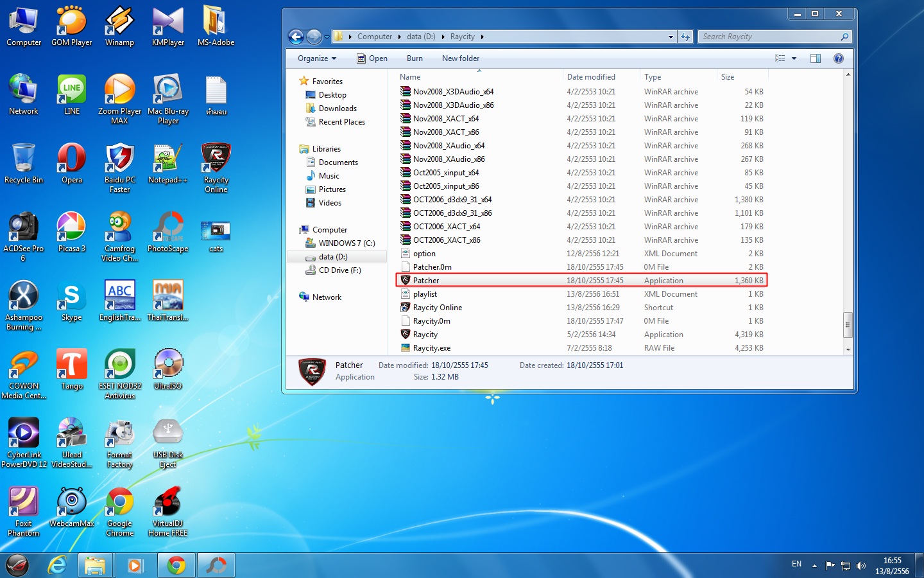Sort files by Type column
Viewport: 924px width, 578px height.
tap(678, 77)
